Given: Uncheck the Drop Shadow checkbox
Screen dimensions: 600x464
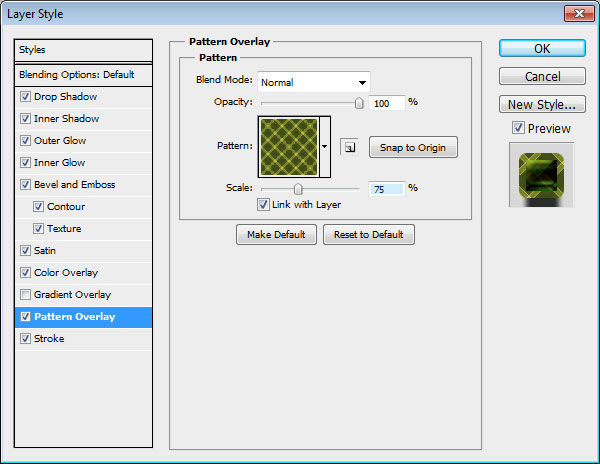Looking at the screenshot, I should pyautogui.click(x=25, y=97).
